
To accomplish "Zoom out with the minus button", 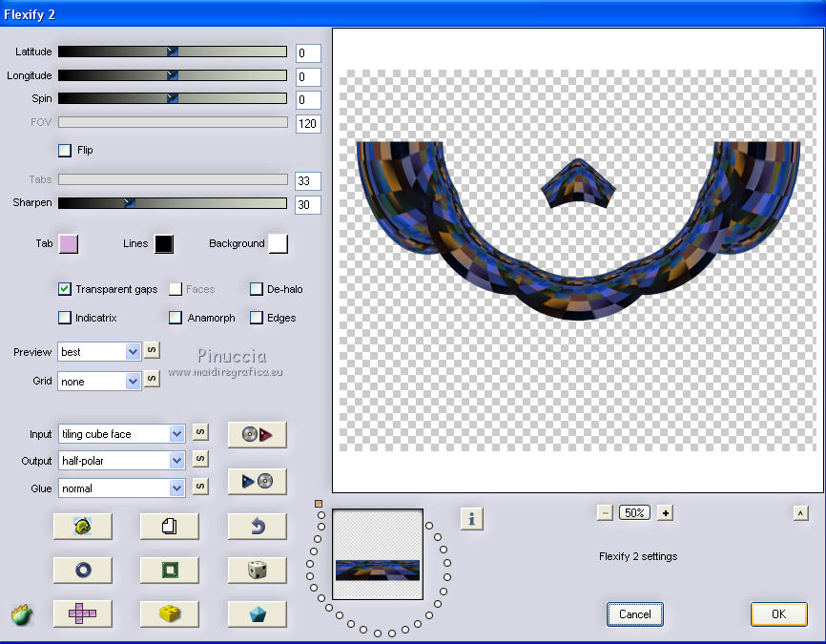I will tap(605, 512).
